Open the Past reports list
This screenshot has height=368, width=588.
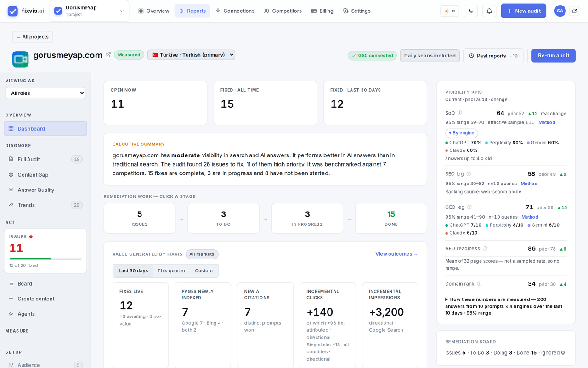click(x=493, y=56)
